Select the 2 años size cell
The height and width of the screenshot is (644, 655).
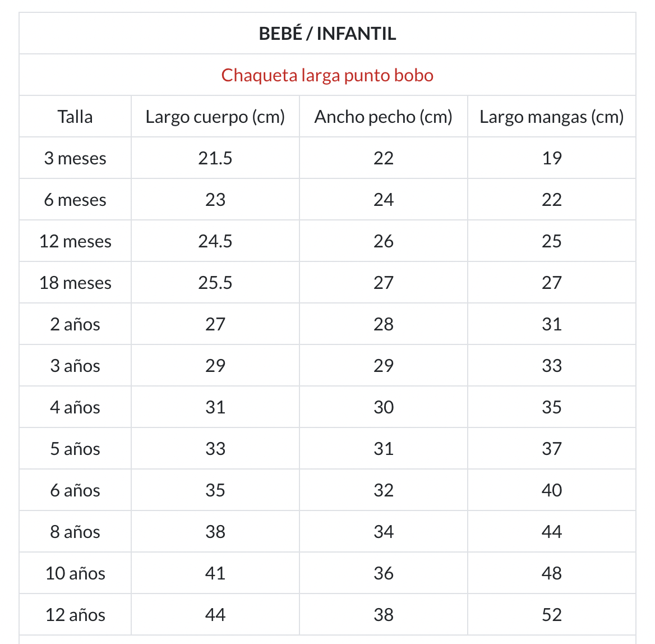[x=75, y=324]
